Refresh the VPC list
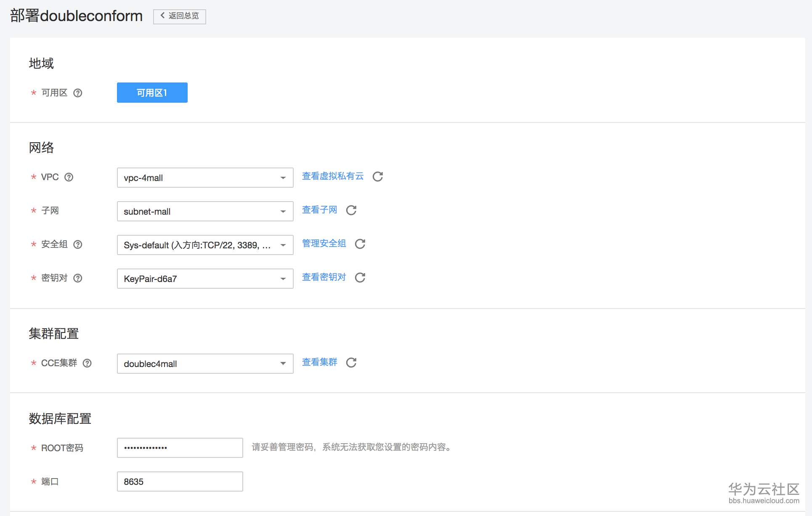The width and height of the screenshot is (812, 516). click(377, 177)
